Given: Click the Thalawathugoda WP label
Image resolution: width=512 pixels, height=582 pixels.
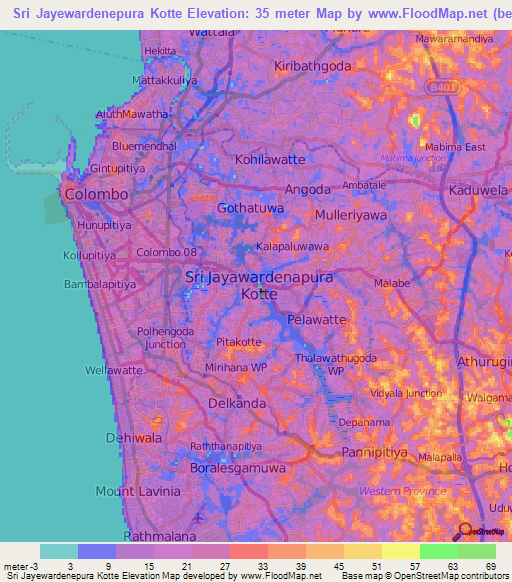Looking at the screenshot, I should [x=336, y=364].
